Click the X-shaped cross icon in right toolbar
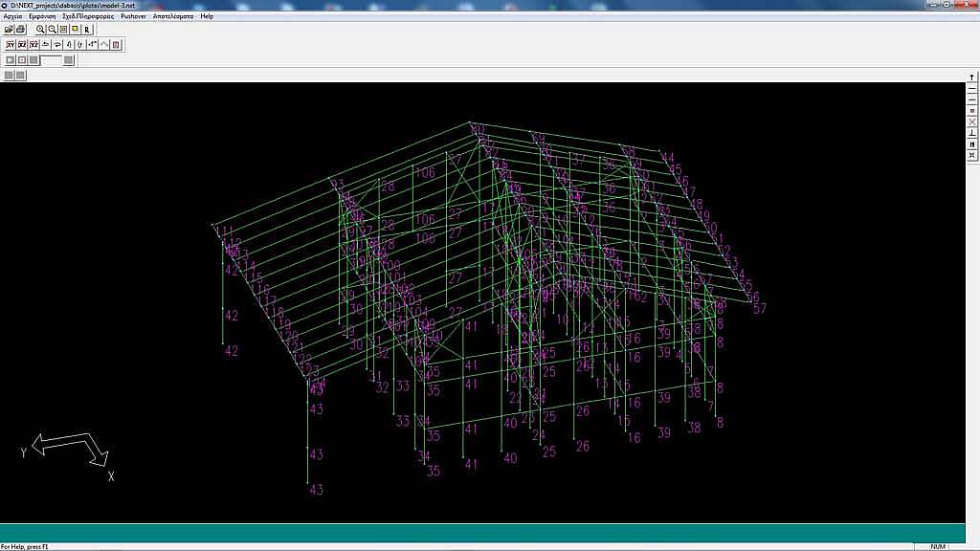The image size is (980, 551). click(972, 121)
